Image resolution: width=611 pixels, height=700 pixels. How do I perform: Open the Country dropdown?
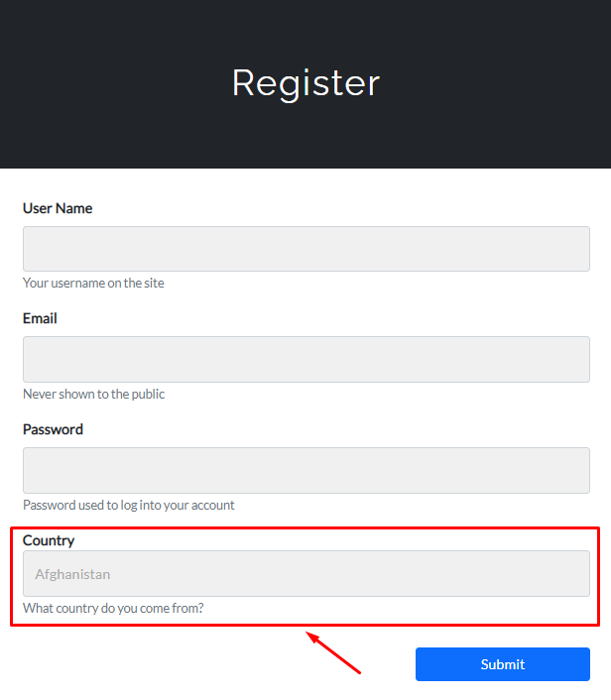point(305,574)
